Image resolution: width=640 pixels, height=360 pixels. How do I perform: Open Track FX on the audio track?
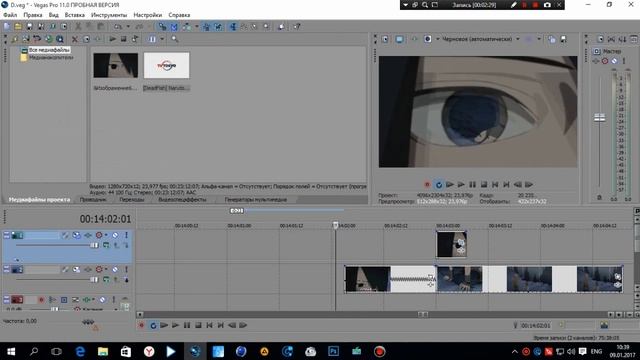coord(86,300)
